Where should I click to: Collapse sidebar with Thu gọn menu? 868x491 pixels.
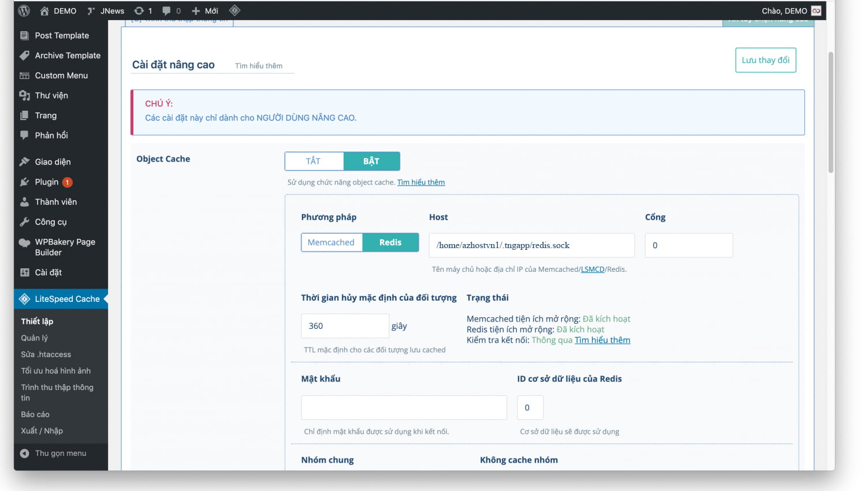pyautogui.click(x=60, y=453)
